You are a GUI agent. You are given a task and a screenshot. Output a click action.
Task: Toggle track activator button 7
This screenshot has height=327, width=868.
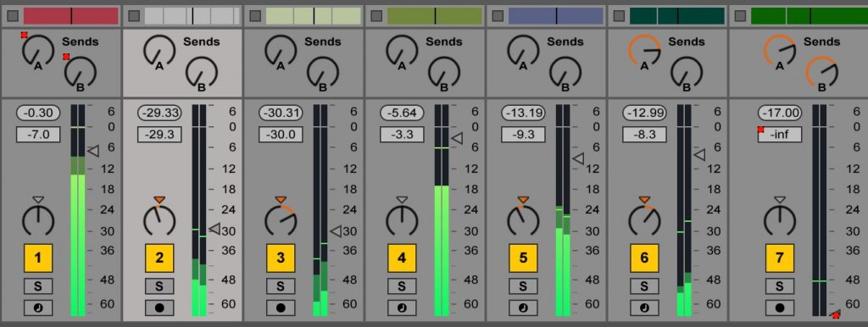(780, 258)
